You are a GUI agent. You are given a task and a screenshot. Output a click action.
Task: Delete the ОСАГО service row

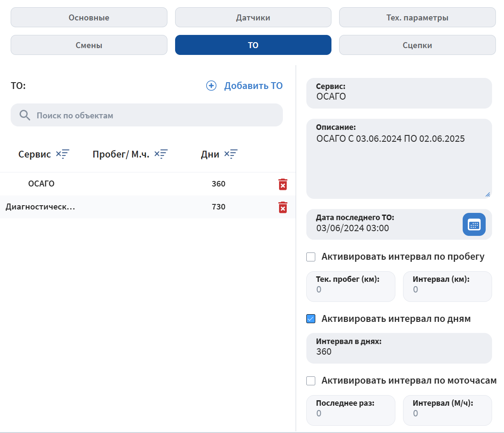pyautogui.click(x=283, y=184)
